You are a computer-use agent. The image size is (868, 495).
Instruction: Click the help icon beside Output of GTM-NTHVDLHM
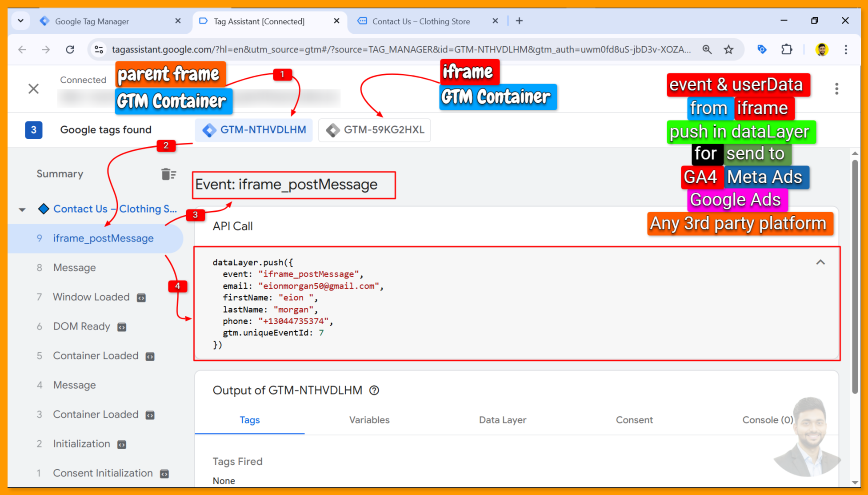374,390
